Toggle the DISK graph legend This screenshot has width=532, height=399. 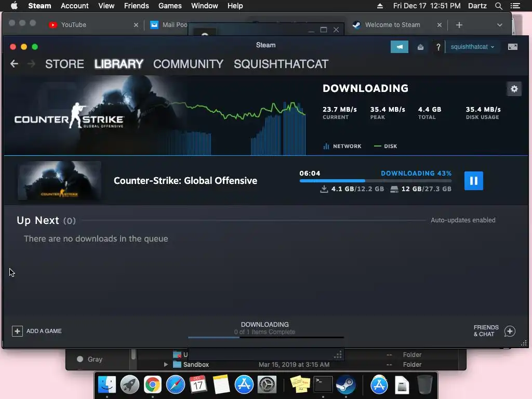(x=385, y=146)
